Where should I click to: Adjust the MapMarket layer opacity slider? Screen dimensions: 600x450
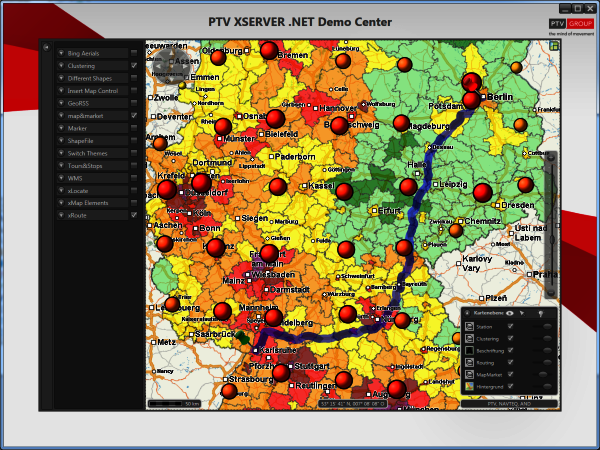(543, 375)
